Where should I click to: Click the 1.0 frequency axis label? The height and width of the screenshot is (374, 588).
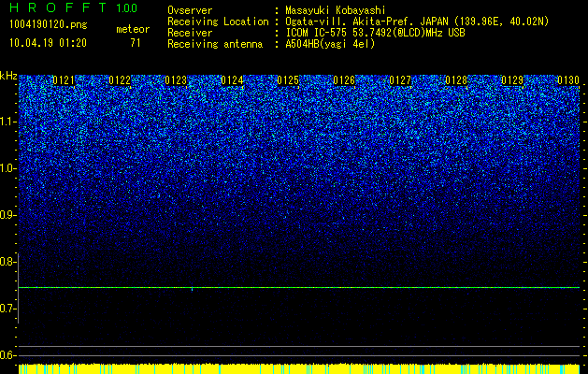click(x=7, y=168)
